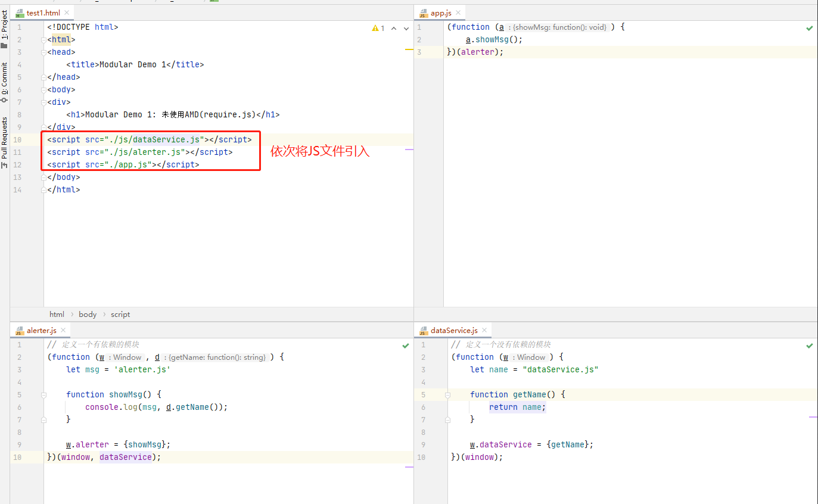Click the getName function(): string inlay hint
Screen dimensions: 818x504
click(217, 357)
